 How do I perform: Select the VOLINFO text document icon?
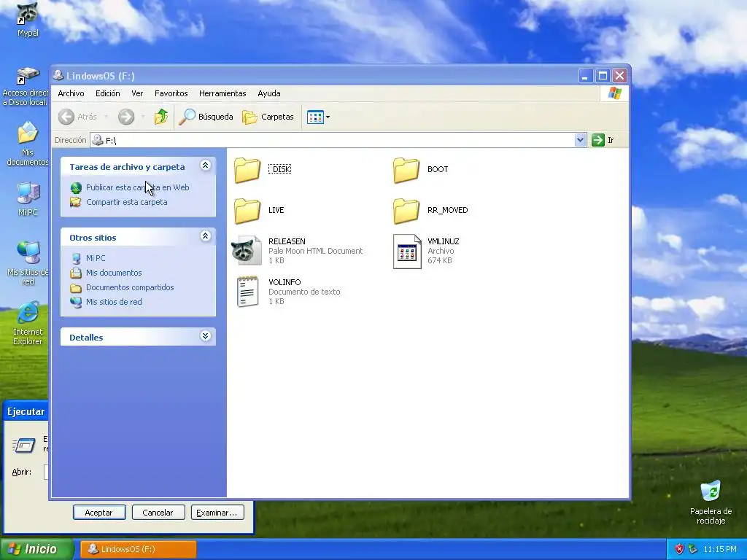tap(248, 292)
